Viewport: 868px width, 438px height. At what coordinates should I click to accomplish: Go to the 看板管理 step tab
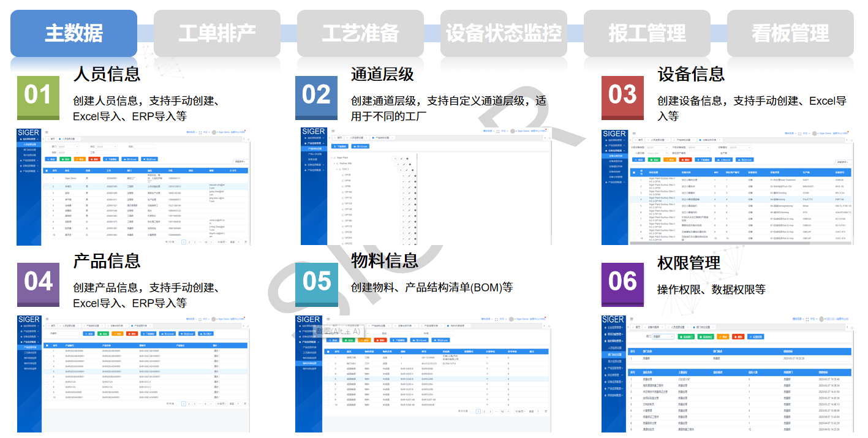[790, 34]
